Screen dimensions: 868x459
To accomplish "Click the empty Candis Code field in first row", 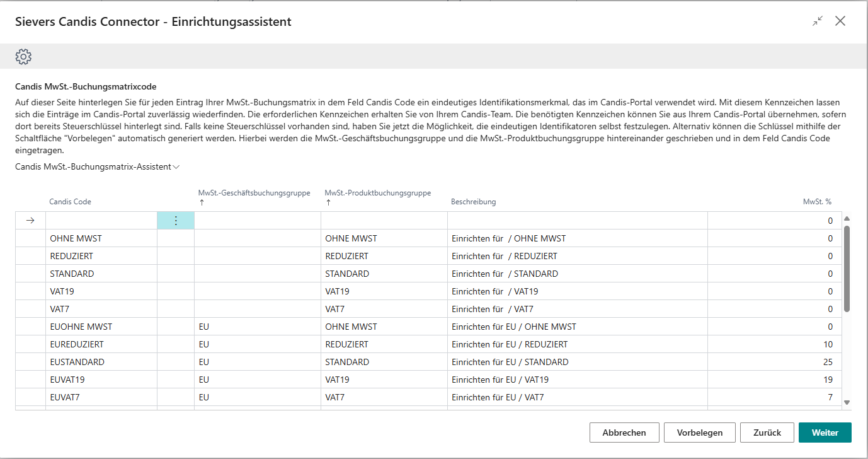I will click(101, 221).
